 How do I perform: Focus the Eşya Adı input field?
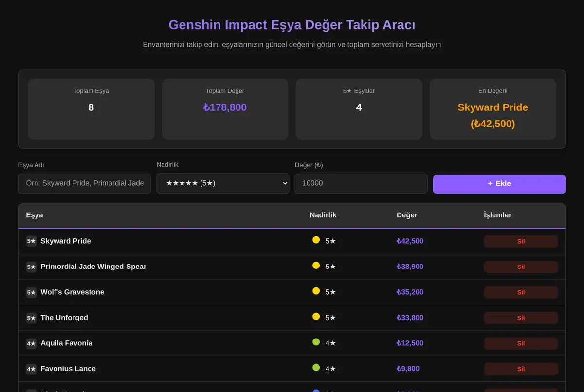(x=85, y=183)
